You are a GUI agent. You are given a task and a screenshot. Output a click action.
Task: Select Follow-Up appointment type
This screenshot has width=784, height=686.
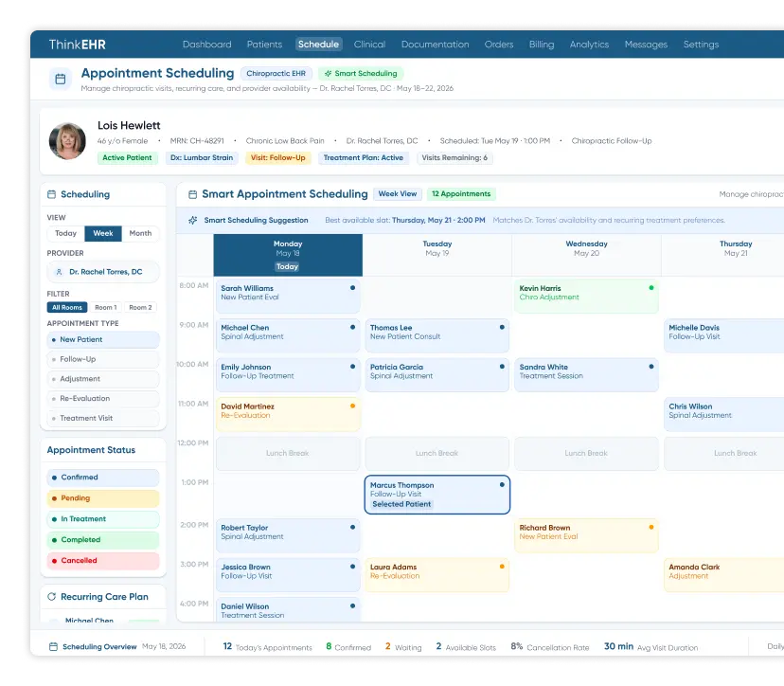(x=103, y=359)
